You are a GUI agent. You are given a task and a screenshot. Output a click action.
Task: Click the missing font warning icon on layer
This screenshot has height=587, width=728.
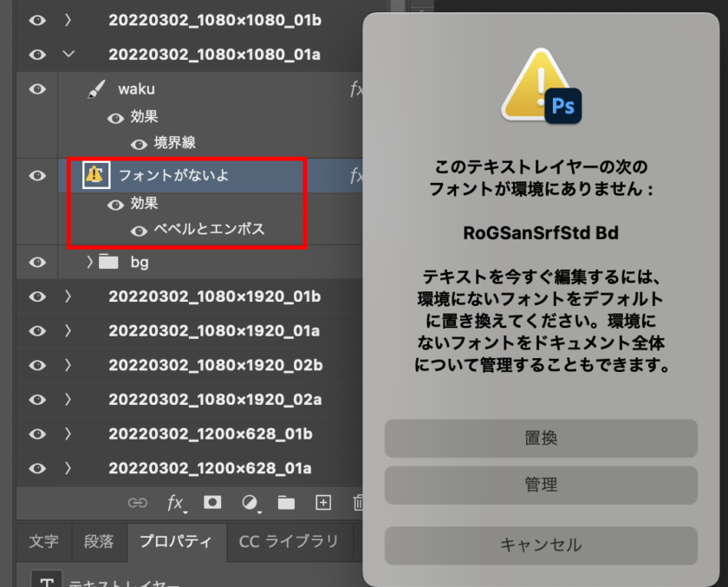coord(95,175)
